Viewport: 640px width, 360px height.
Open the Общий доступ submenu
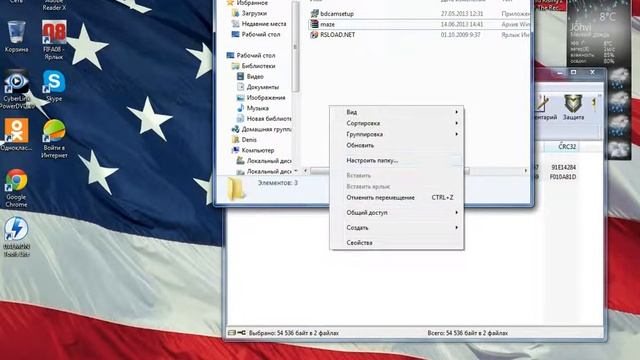tap(397, 213)
